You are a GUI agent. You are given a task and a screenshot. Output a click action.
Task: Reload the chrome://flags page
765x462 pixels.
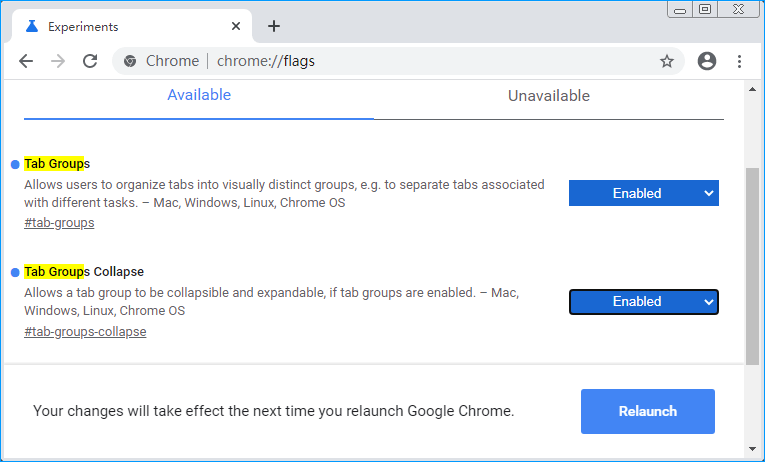click(90, 61)
